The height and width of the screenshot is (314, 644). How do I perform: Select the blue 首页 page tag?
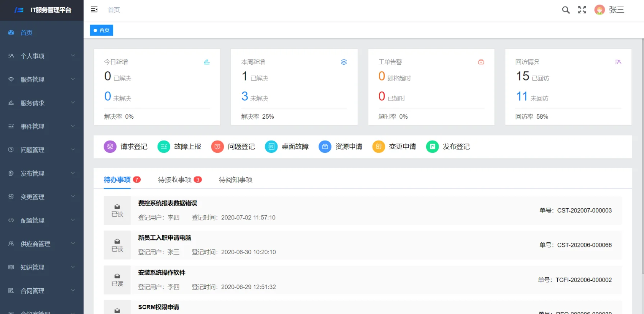pyautogui.click(x=102, y=30)
